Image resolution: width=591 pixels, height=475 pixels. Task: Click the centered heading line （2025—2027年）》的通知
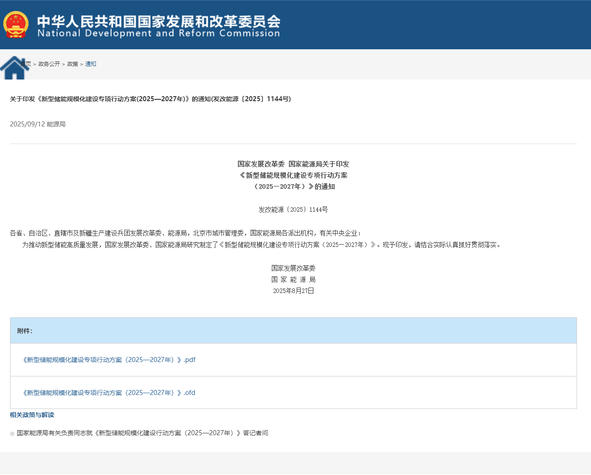(293, 187)
